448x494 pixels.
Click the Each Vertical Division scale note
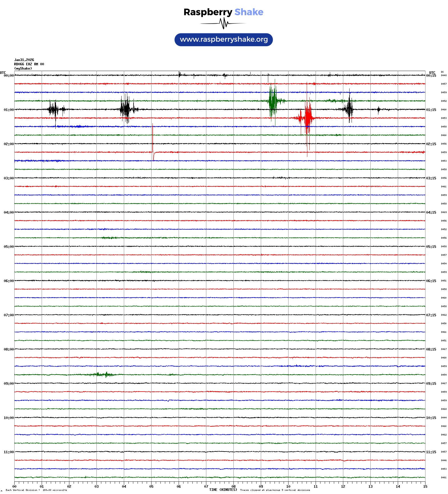[36, 490]
